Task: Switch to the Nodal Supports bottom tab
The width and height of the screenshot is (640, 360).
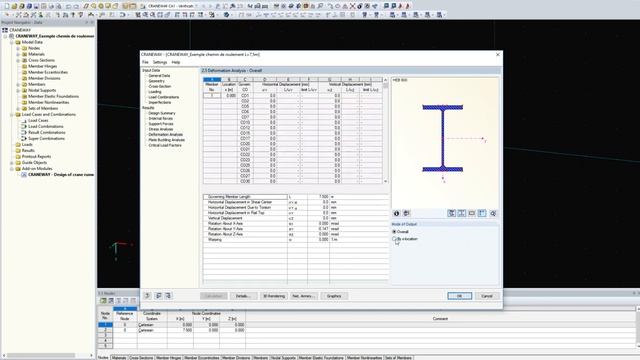Action: 283,358
